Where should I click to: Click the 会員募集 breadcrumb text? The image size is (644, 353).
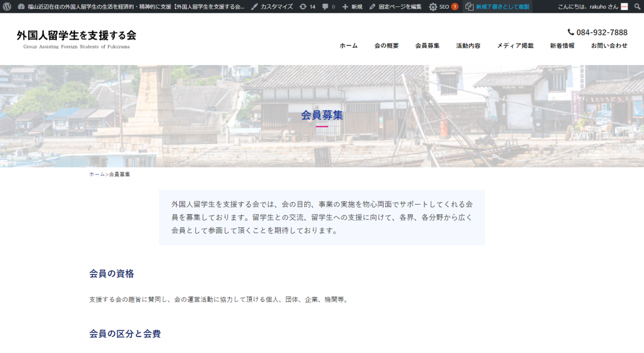[119, 175]
